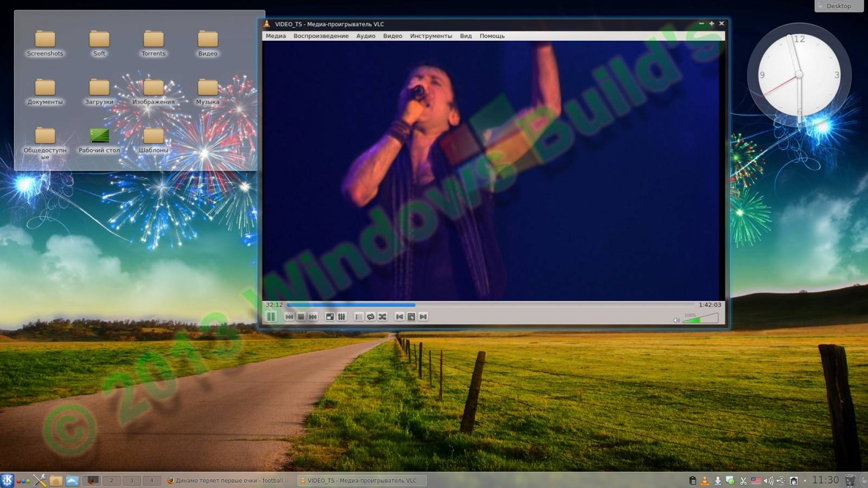Open the Видео desktop folder

coord(208,43)
